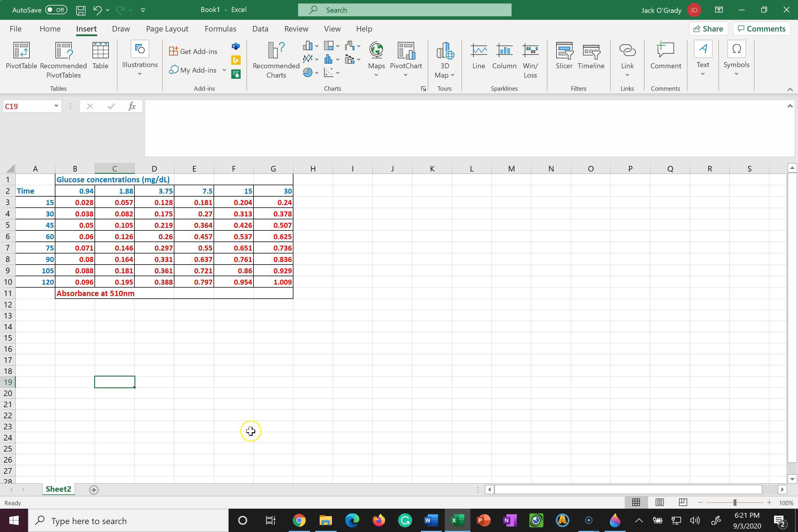This screenshot has height=532, width=798.
Task: Insert a Timeline filter
Action: [x=591, y=57]
